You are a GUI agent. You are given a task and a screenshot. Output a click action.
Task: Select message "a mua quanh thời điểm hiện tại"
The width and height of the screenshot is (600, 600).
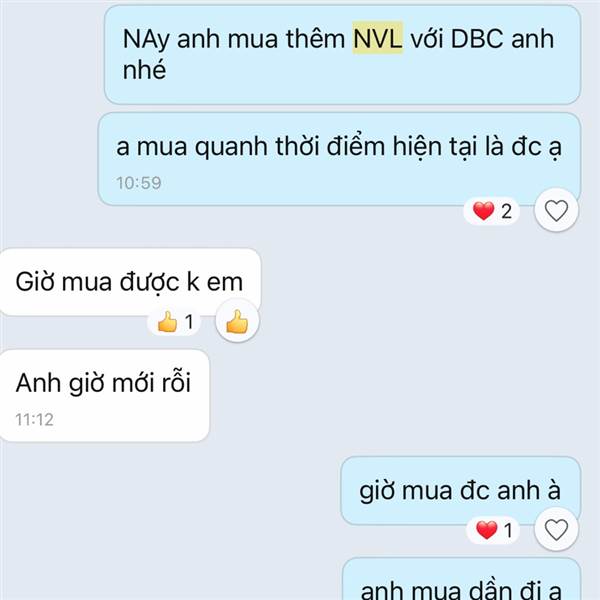tap(339, 159)
